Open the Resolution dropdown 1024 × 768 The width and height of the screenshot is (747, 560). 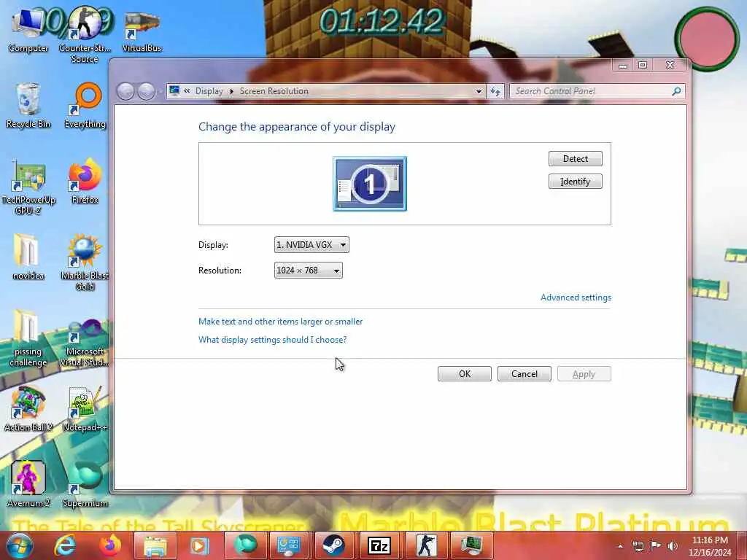click(x=309, y=271)
